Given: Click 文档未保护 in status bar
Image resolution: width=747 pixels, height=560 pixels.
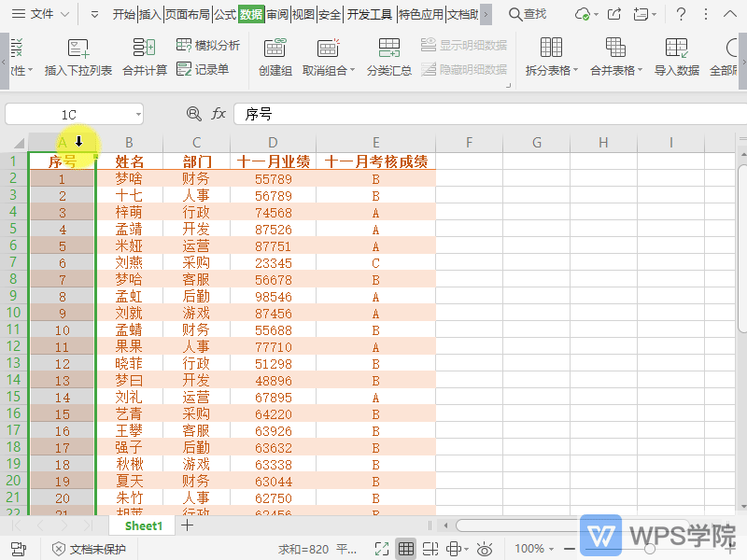Looking at the screenshot, I should point(89,549).
